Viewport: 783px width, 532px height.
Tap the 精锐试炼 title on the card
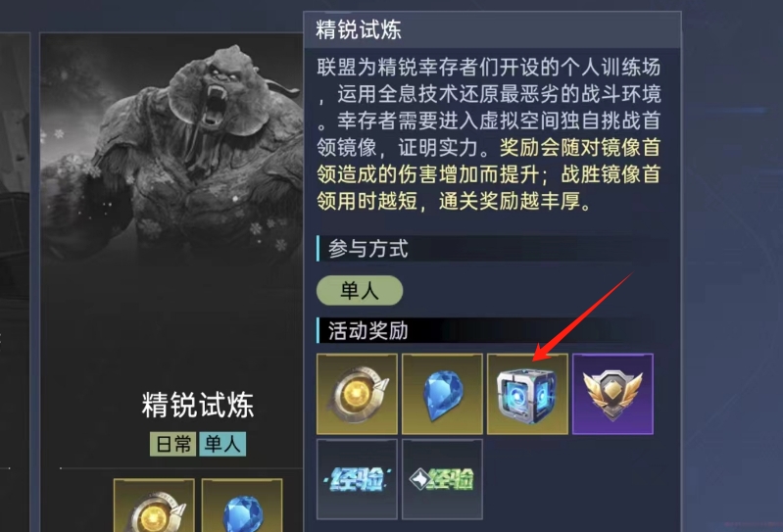(198, 405)
